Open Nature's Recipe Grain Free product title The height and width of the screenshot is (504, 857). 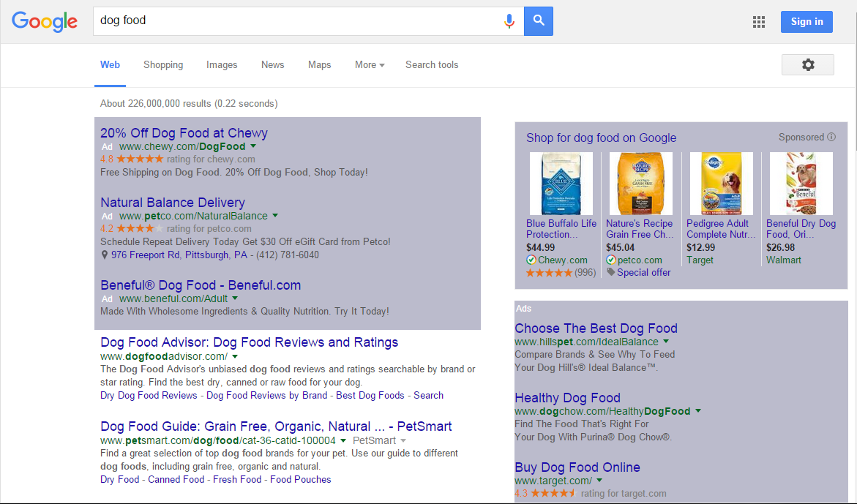[640, 229]
